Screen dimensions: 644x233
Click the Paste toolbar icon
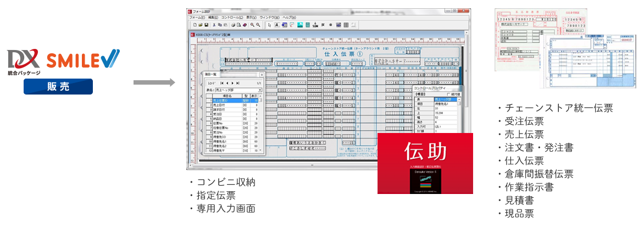(x=225, y=25)
